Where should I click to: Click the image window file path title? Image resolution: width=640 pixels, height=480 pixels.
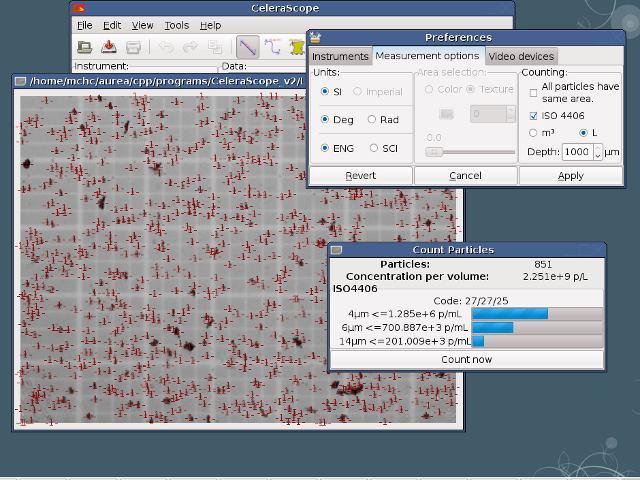(167, 81)
